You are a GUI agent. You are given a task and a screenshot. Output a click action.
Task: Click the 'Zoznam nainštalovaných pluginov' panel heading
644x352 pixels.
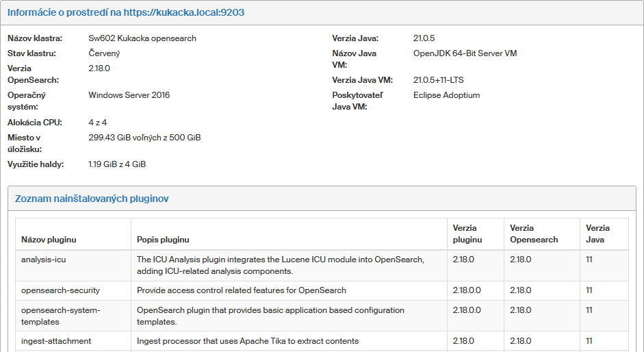[x=92, y=199]
